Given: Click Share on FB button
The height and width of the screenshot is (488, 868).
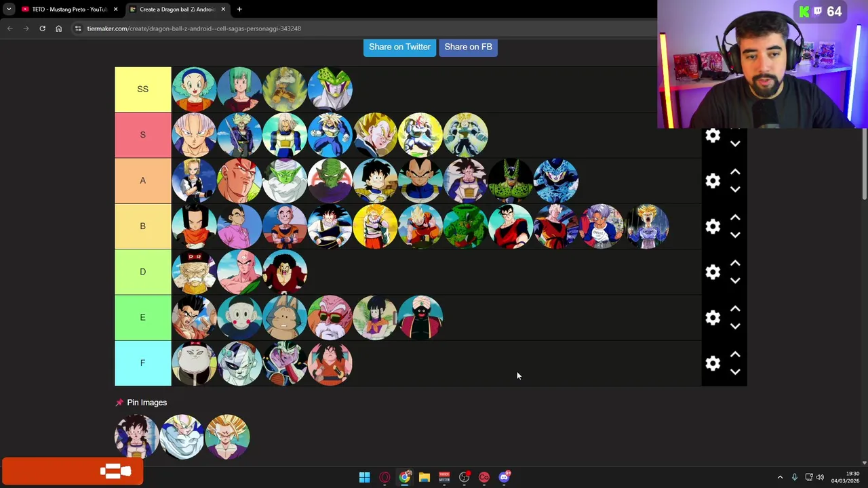Looking at the screenshot, I should tap(468, 47).
